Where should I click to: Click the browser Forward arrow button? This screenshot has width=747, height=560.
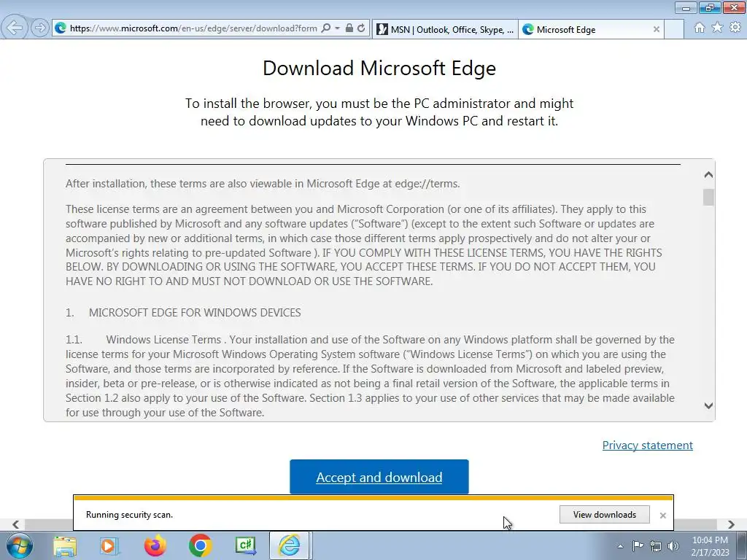pyautogui.click(x=40, y=28)
